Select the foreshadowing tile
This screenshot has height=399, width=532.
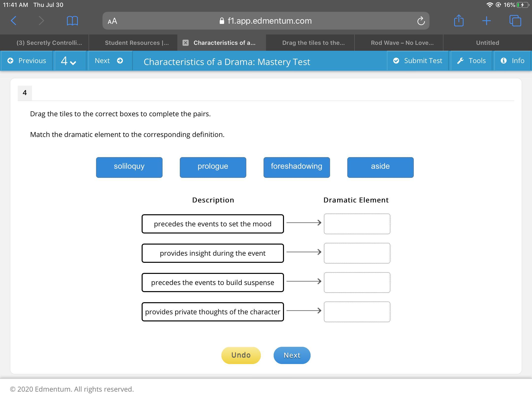pos(297,167)
